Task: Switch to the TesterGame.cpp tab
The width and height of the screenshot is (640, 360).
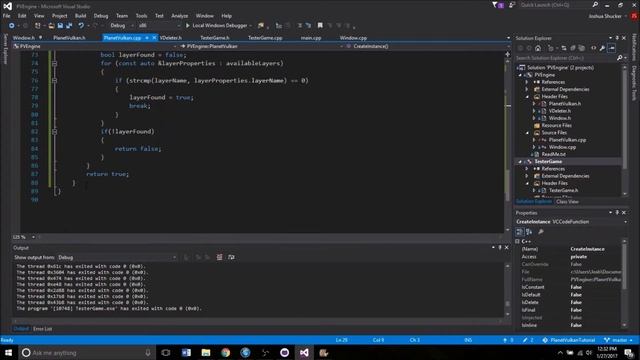Action: [265, 38]
